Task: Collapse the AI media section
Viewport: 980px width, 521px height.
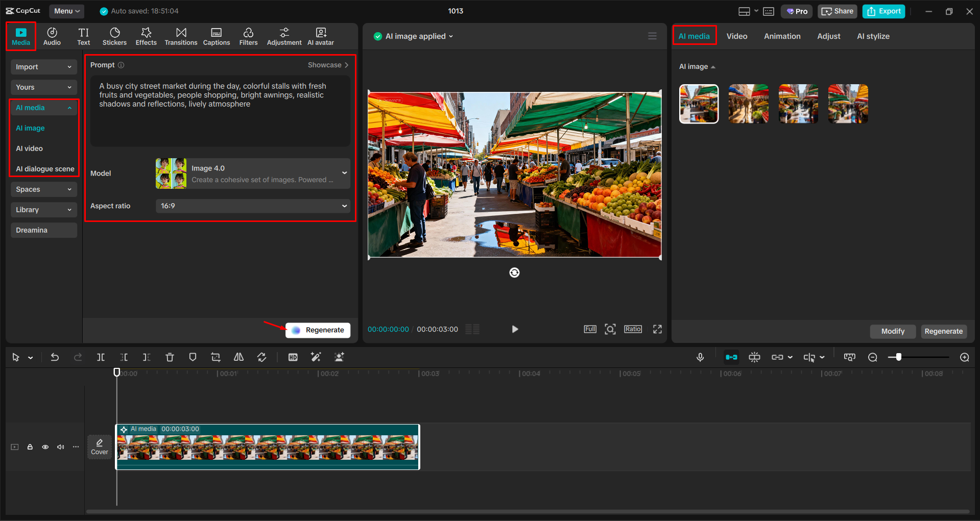Action: tap(69, 107)
